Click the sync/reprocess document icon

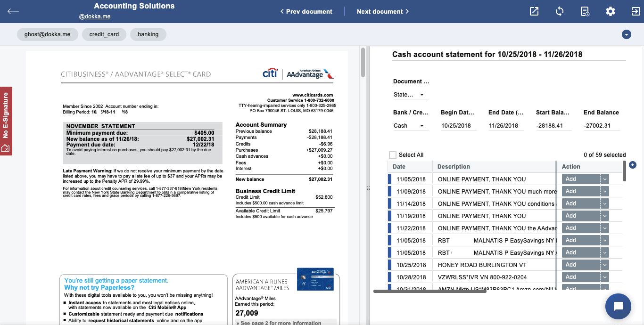click(x=560, y=11)
